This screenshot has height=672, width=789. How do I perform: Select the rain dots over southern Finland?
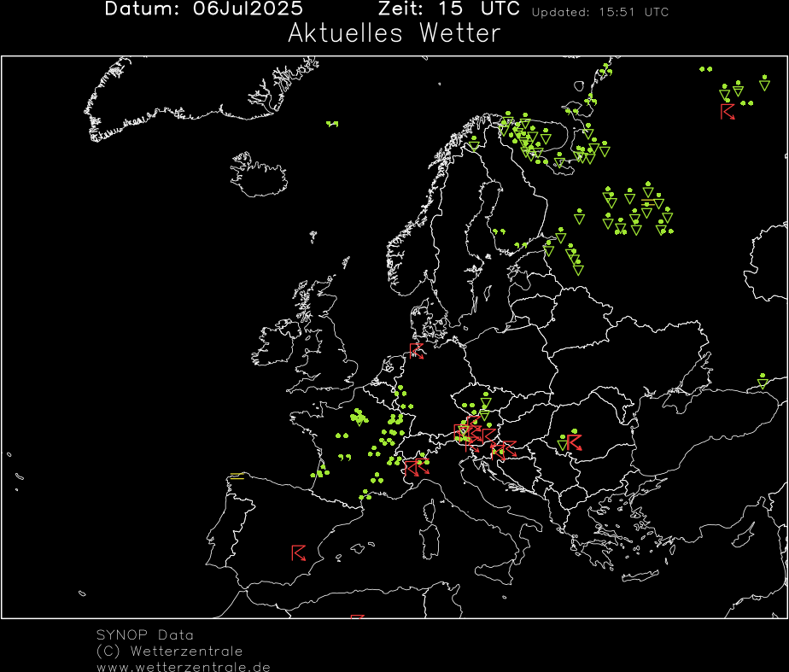(499, 231)
